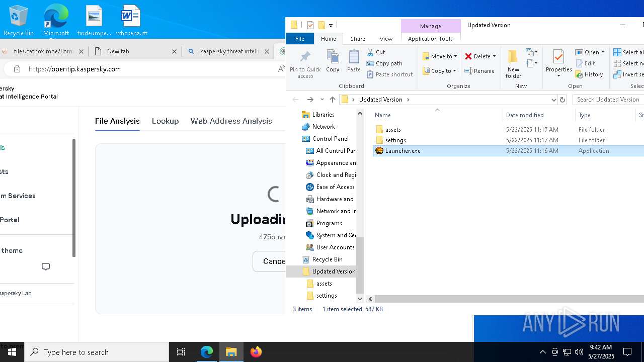The height and width of the screenshot is (362, 644).
Task: Click the Properties checkmark icon
Action: tap(558, 57)
